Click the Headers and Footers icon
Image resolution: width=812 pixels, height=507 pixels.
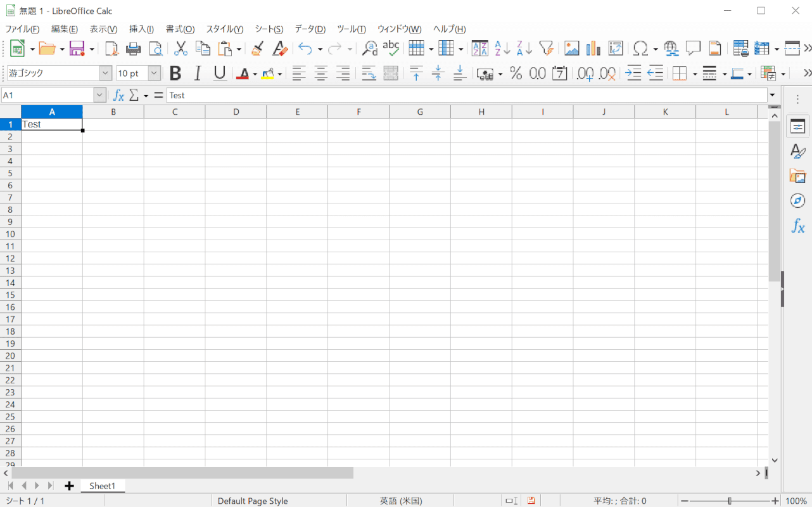[715, 48]
